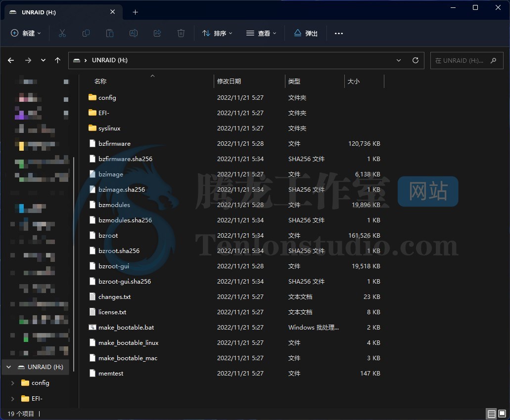This screenshot has height=420, width=510.
Task: Collapse UNRAID (H:) in navigation tree
Action: [9, 367]
